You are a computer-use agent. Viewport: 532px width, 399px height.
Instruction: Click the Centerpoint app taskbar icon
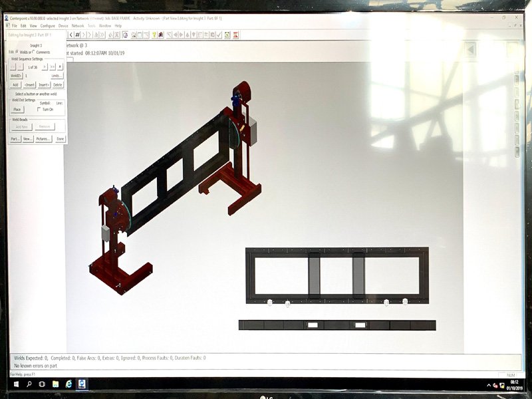pyautogui.click(x=82, y=384)
